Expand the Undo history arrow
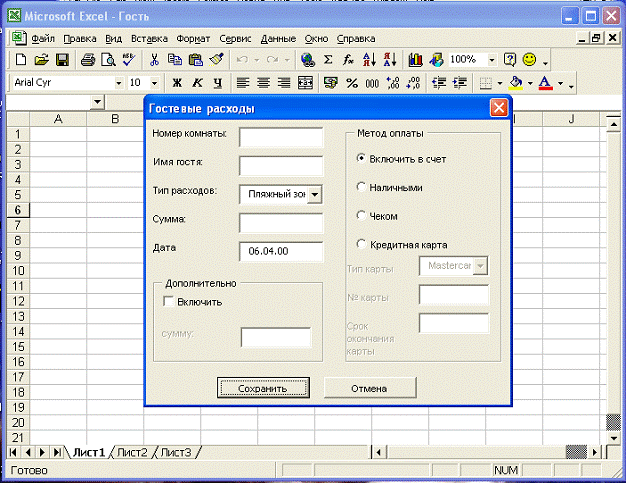 257,60
